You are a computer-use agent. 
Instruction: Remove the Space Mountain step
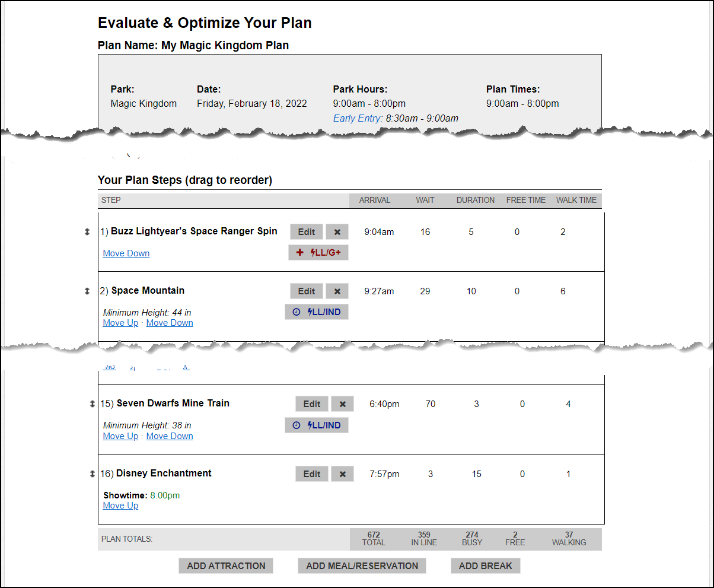pos(337,291)
